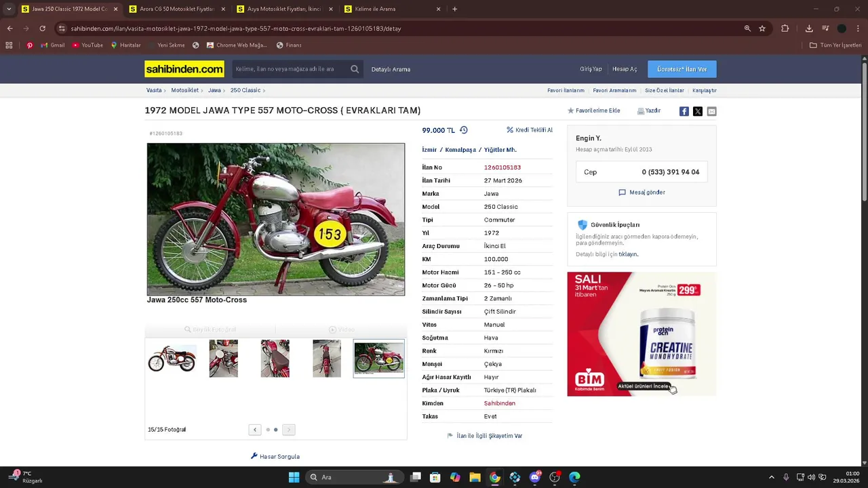Click Kemalpaşa location link

[460, 150]
